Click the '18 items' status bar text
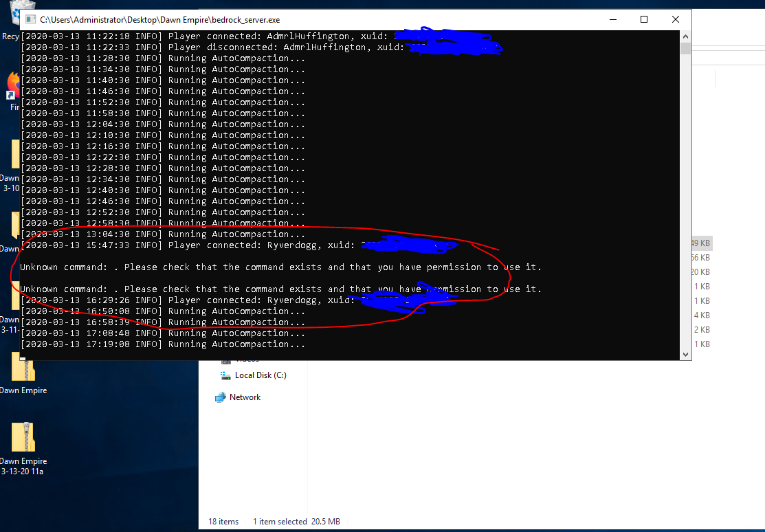This screenshot has width=765, height=532. 223,522
